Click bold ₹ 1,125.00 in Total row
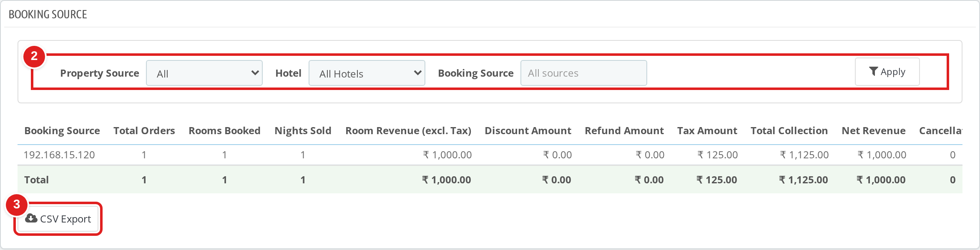Screen dimensions: 980x250 [803, 180]
